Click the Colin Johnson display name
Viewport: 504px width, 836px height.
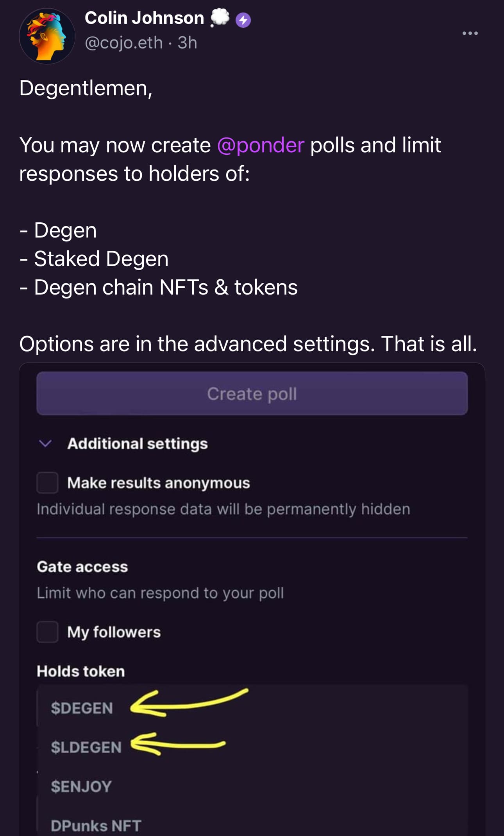pos(144,18)
